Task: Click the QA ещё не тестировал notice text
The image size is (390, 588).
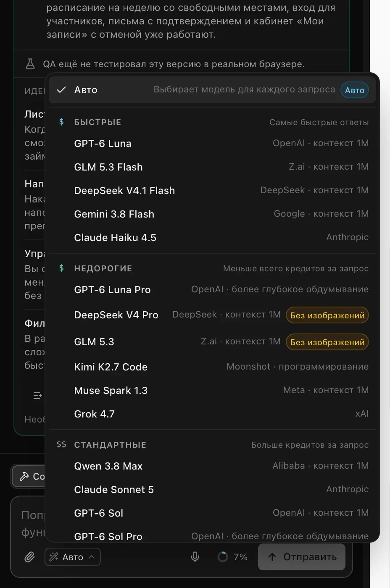Action: (174, 64)
